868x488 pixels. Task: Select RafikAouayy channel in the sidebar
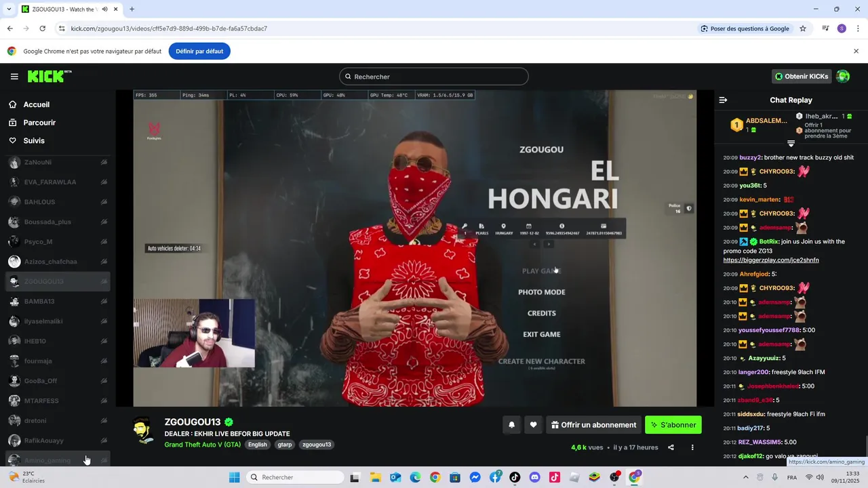[x=58, y=441]
